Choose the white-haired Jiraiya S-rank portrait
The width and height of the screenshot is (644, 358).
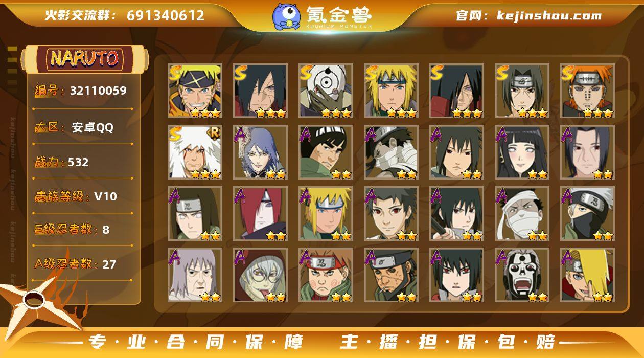195,152
